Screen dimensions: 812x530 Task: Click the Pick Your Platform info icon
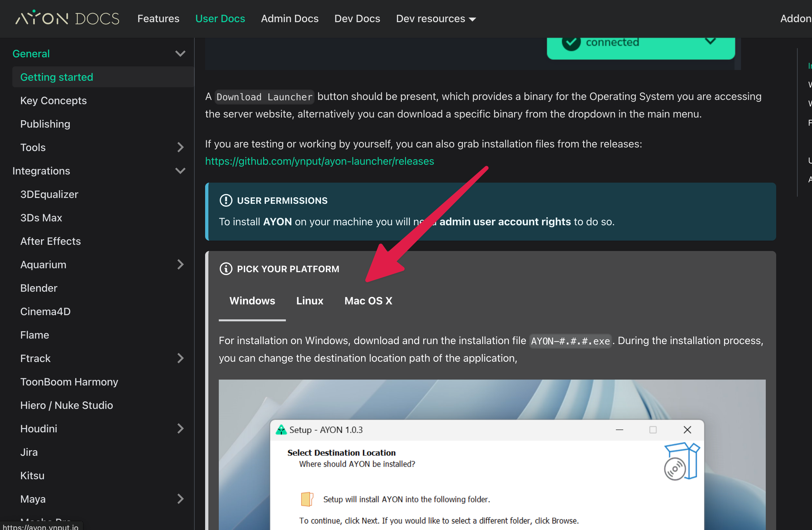pyautogui.click(x=226, y=269)
